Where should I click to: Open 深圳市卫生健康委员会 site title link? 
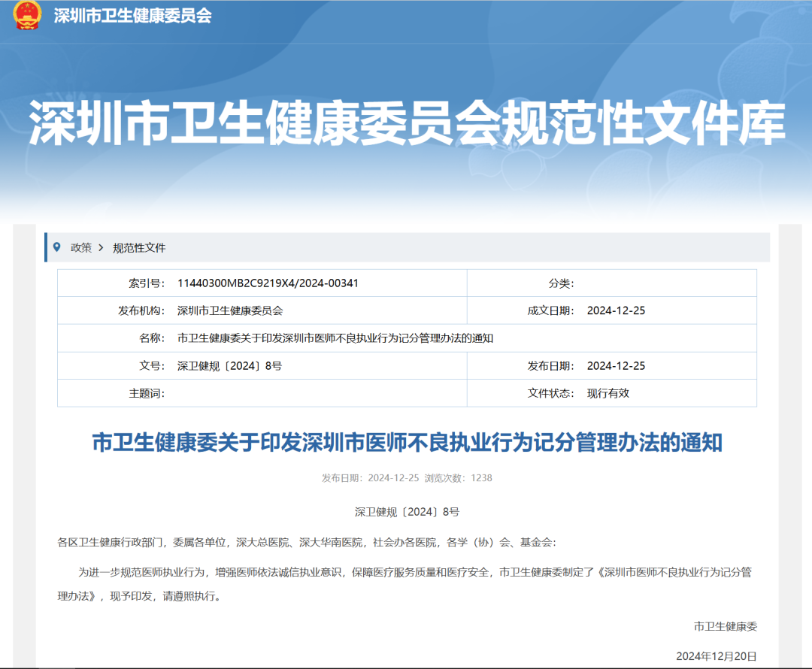132,16
